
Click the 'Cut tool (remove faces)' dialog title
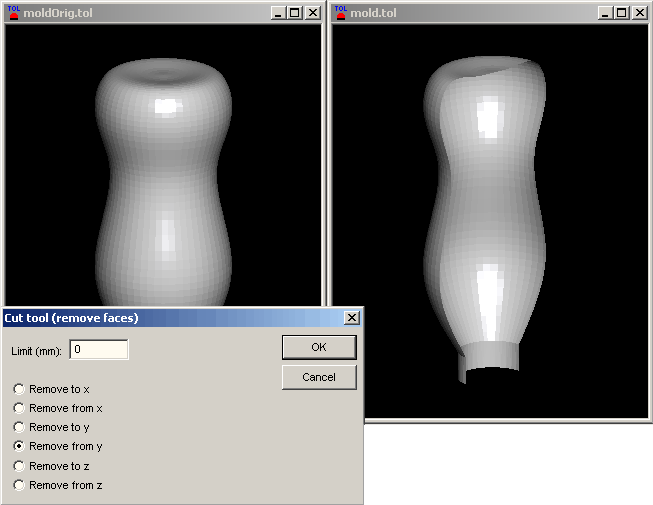coord(71,318)
